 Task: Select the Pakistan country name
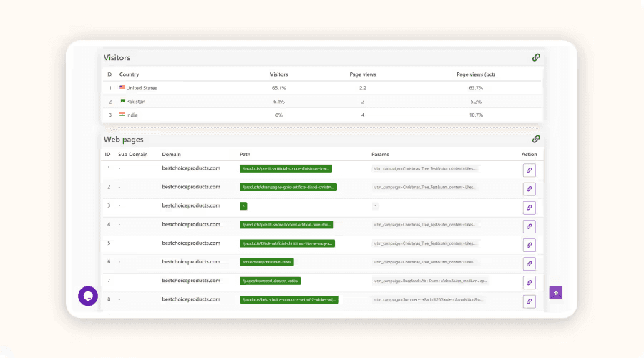pyautogui.click(x=135, y=102)
